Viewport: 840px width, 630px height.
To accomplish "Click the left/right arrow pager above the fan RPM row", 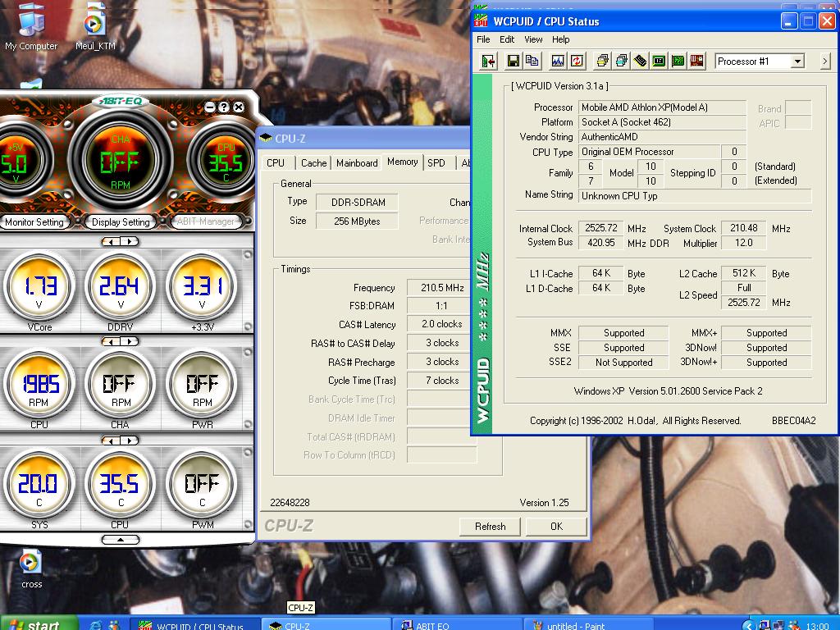I will pyautogui.click(x=120, y=341).
